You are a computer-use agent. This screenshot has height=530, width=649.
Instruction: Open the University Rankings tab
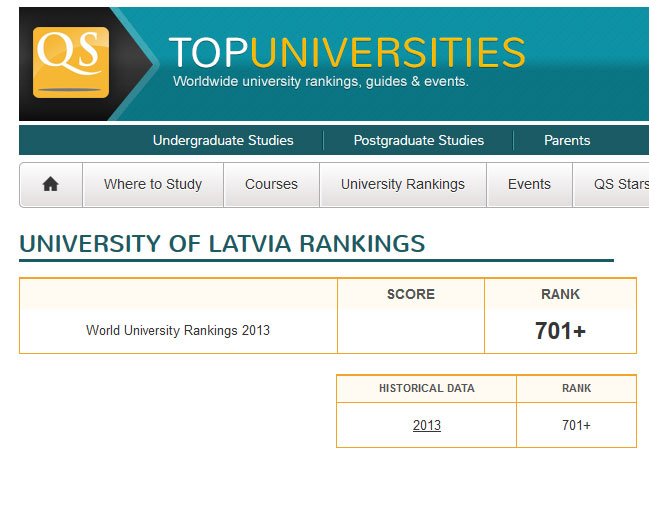(403, 184)
